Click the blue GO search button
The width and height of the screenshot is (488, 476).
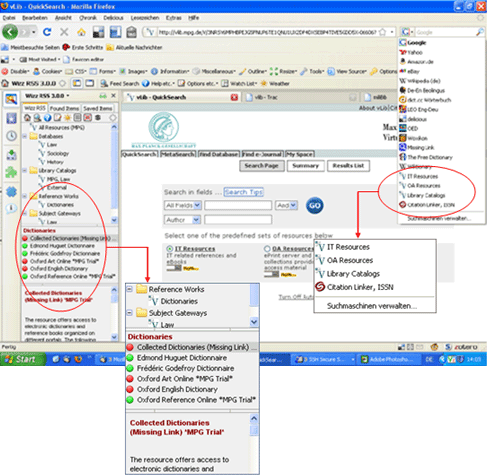pos(314,205)
